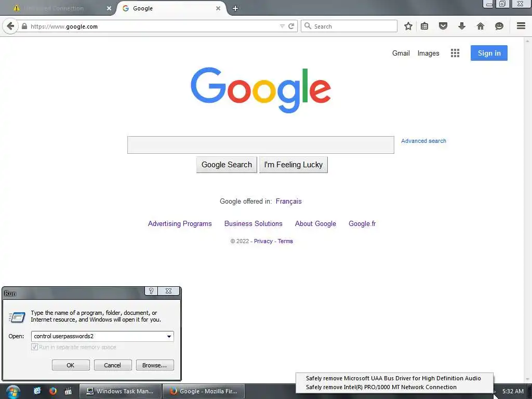
Task: Launch Firefox from quick launch icon
Action: 52,391
